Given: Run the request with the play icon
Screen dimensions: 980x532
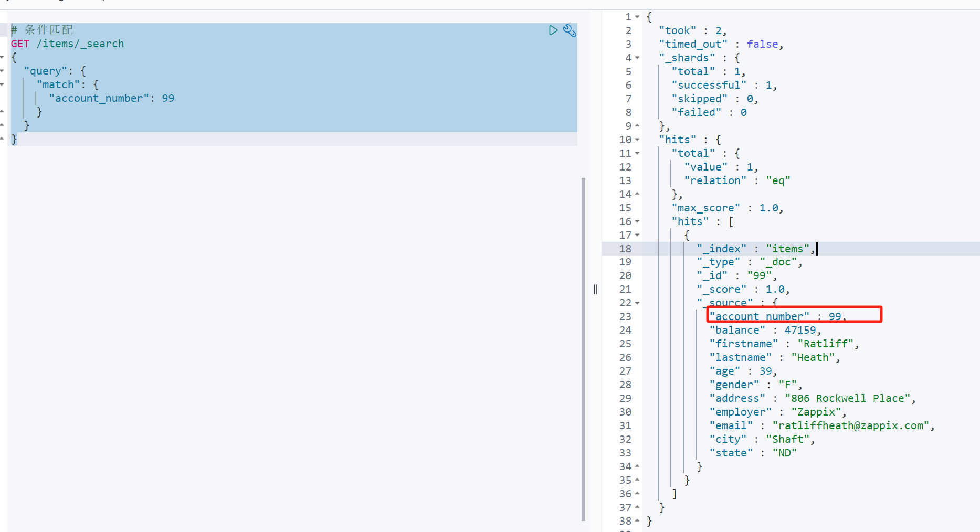Looking at the screenshot, I should point(553,30).
